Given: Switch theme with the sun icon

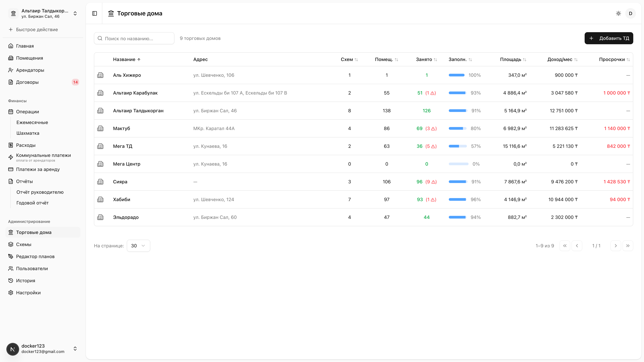Looking at the screenshot, I should [x=619, y=13].
